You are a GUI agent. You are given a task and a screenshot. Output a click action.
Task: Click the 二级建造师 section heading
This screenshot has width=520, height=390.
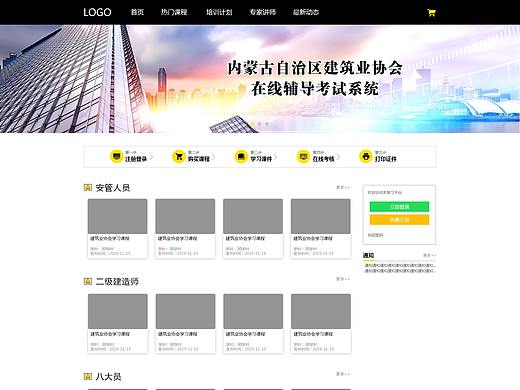(x=117, y=281)
